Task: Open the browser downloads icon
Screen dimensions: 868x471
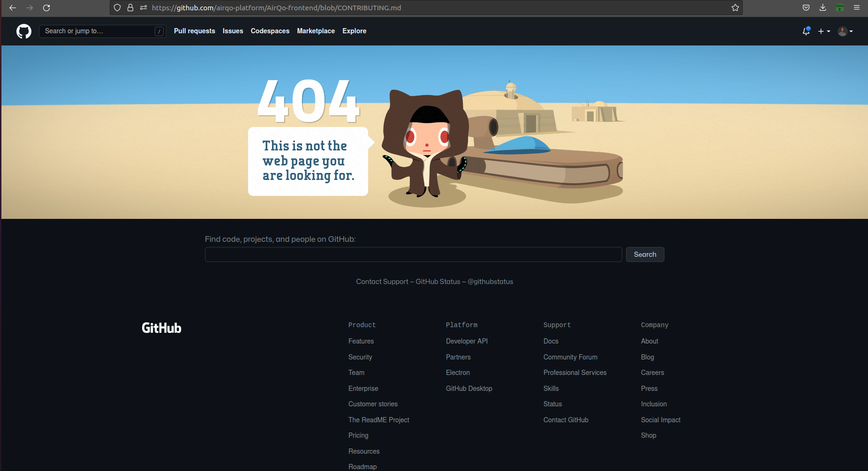Action: [823, 7]
